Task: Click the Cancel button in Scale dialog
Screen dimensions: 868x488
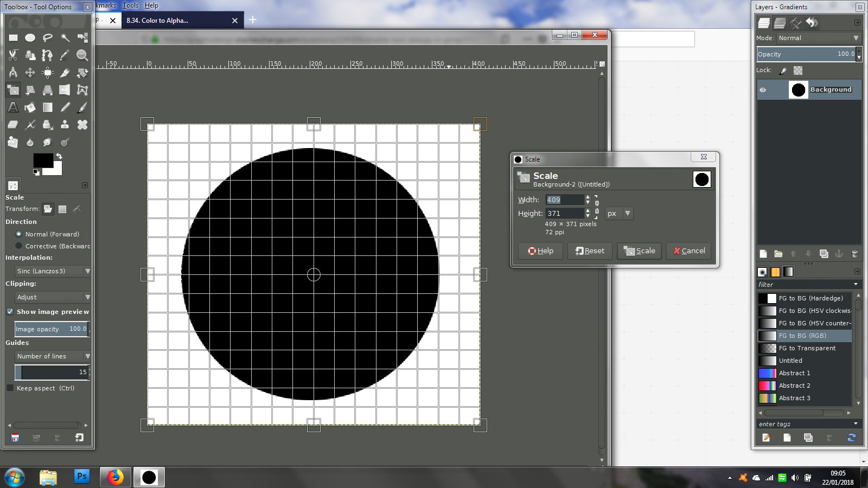Action: click(x=689, y=251)
